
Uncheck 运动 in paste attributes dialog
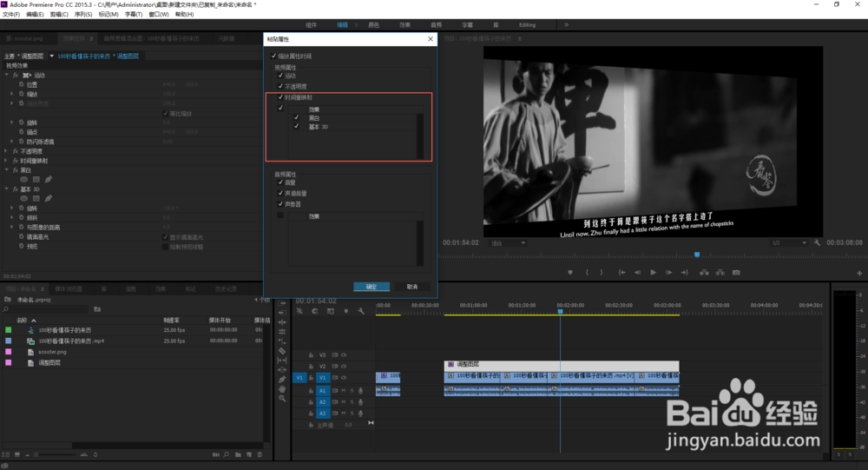[x=280, y=75]
